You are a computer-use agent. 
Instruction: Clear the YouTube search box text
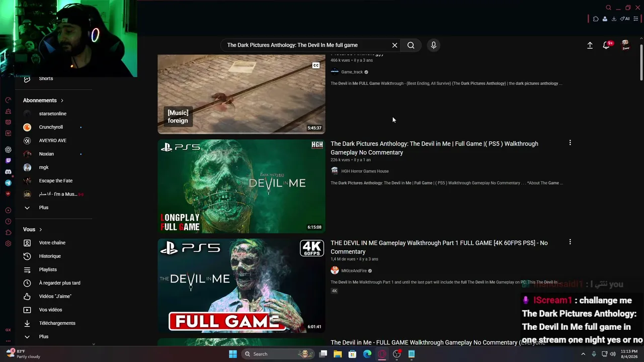395,45
